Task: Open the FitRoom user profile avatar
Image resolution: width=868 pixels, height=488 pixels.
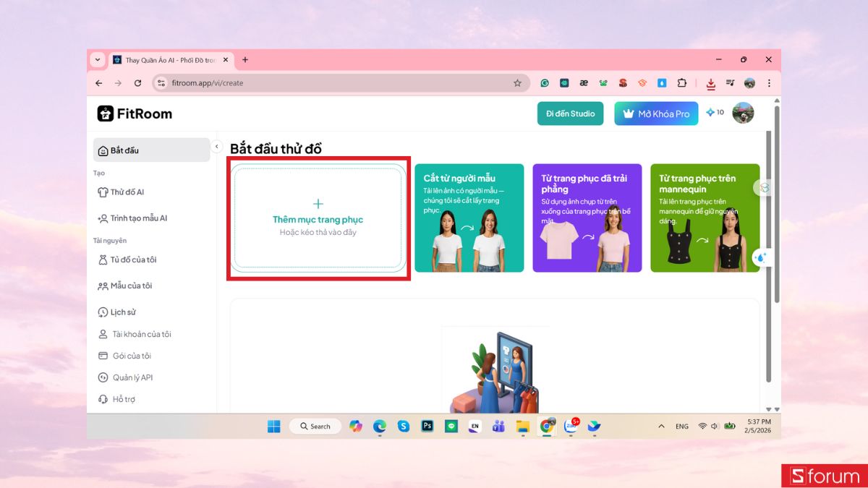Action: (743, 113)
